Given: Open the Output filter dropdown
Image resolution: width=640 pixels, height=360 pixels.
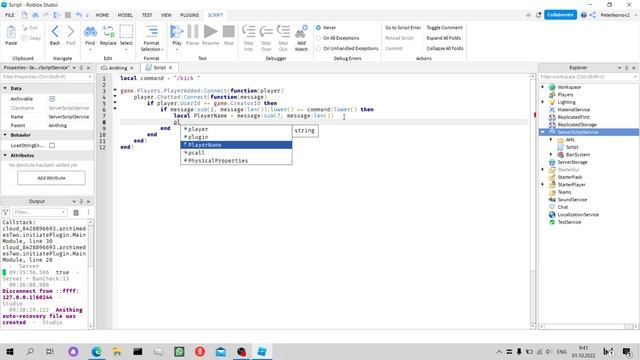Looking at the screenshot, I should 63,212.
